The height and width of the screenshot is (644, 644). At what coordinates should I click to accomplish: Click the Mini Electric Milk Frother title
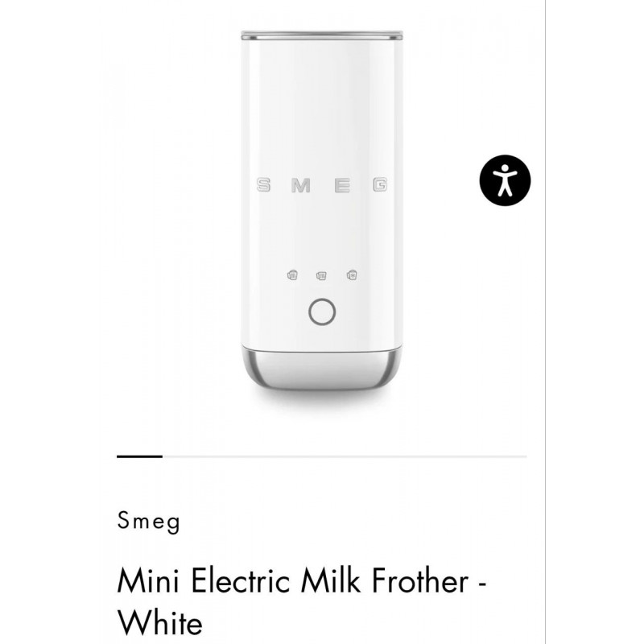point(302,581)
